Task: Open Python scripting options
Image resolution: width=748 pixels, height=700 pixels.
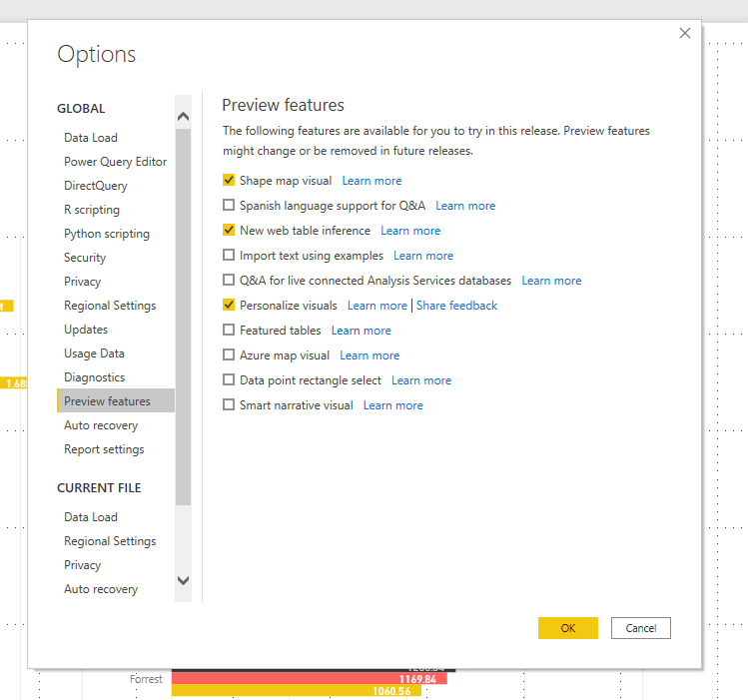Action: click(x=116, y=234)
